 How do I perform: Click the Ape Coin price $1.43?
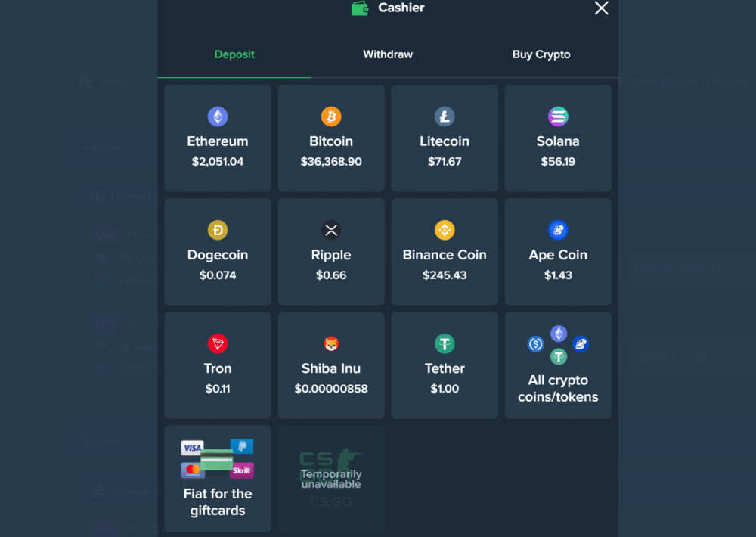click(x=558, y=275)
